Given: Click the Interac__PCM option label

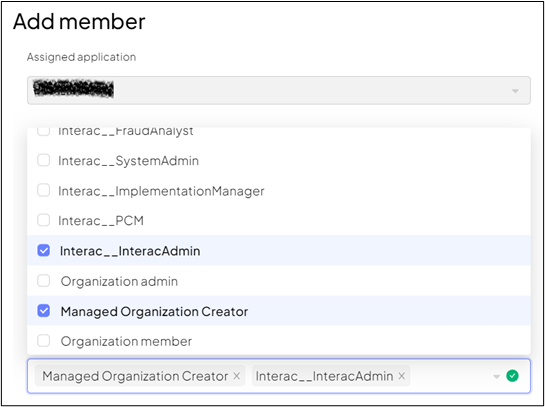Looking at the screenshot, I should click(101, 221).
